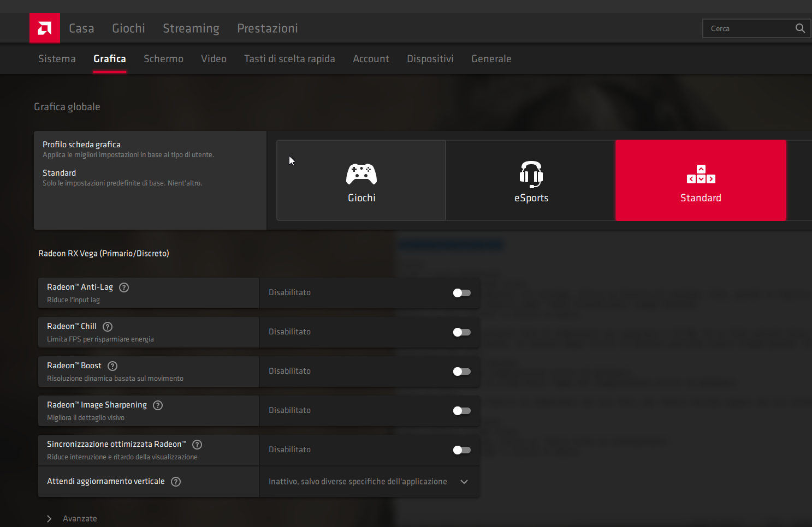Open the Prestazioni tab

tap(268, 28)
